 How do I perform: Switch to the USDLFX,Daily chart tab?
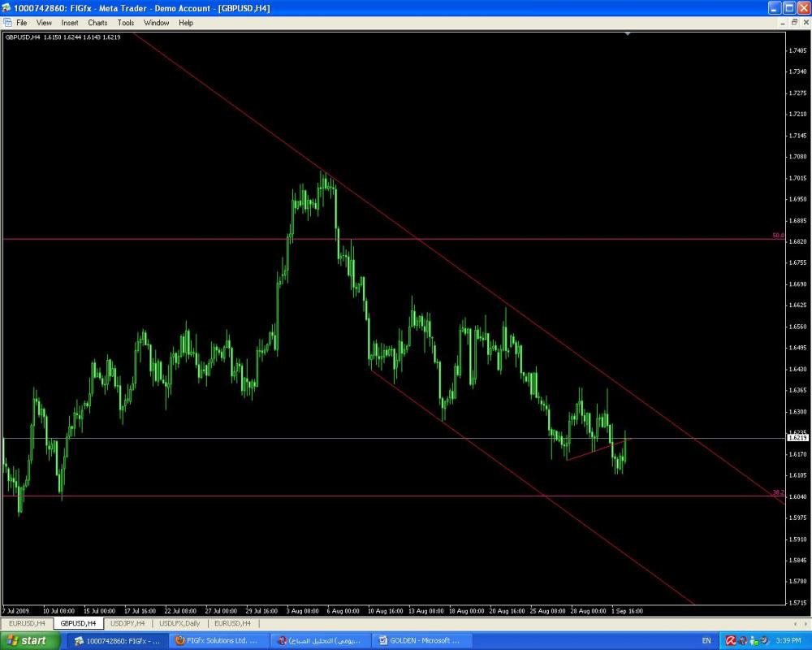[179, 623]
